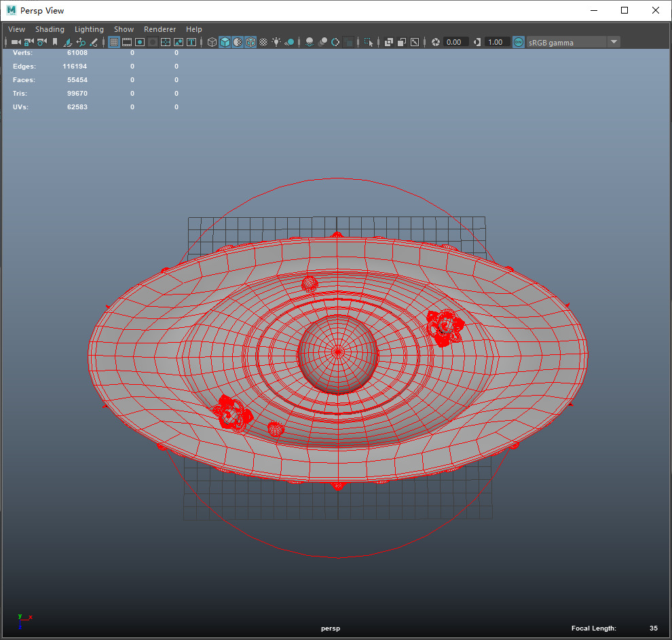This screenshot has width=672, height=640.
Task: Toggle the Shadows icon
Action: tap(289, 42)
